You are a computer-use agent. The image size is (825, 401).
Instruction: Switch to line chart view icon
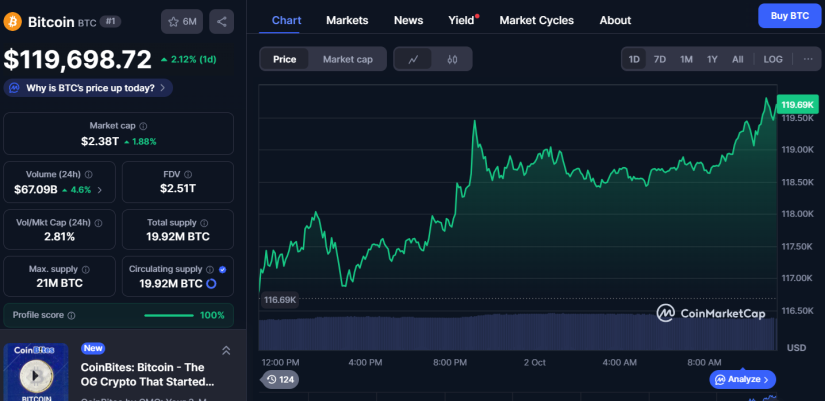tap(413, 59)
